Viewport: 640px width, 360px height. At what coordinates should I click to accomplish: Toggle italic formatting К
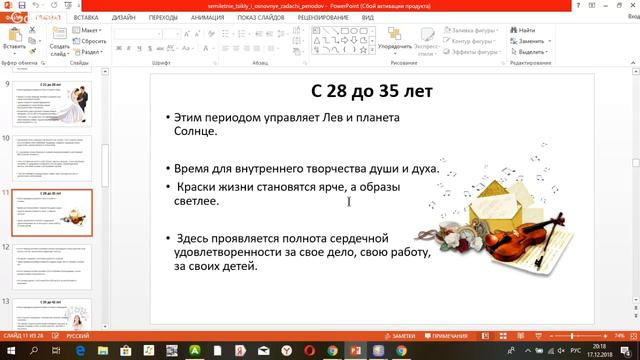pos(129,49)
